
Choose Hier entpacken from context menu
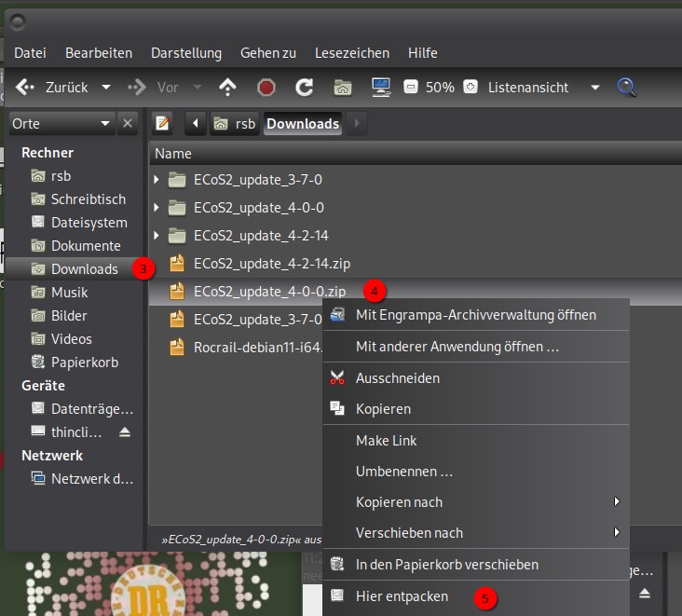tap(402, 596)
